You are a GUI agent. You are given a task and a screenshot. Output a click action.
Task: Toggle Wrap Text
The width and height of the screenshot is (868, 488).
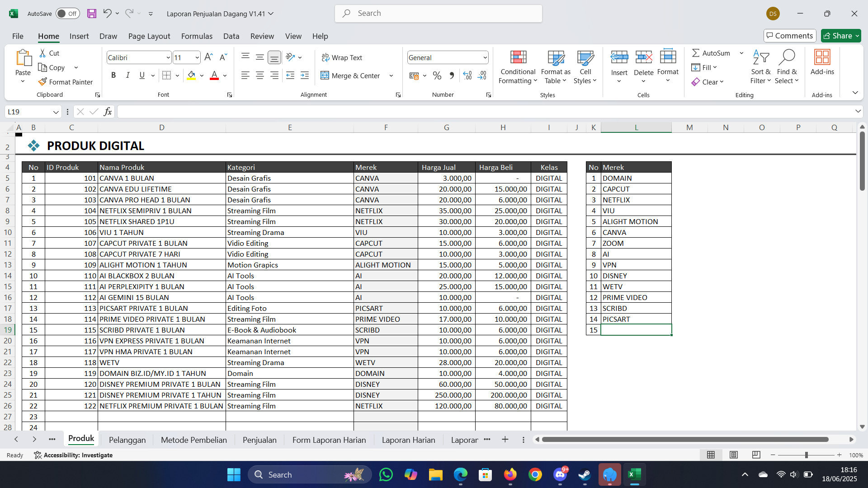pyautogui.click(x=342, y=57)
